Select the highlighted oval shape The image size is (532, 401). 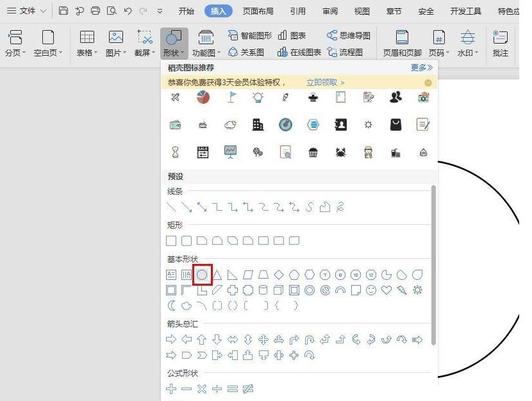(202, 275)
